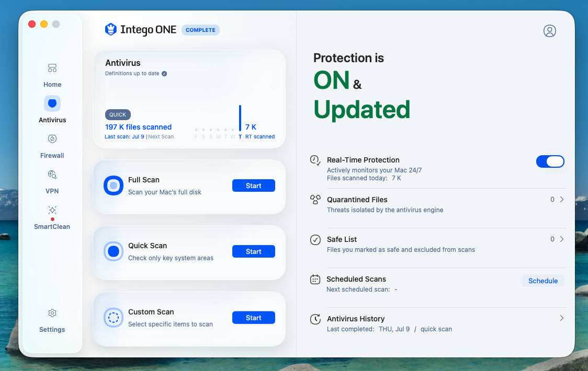Click the "Safe List" title
This screenshot has width=588, height=371.
coord(342,239)
